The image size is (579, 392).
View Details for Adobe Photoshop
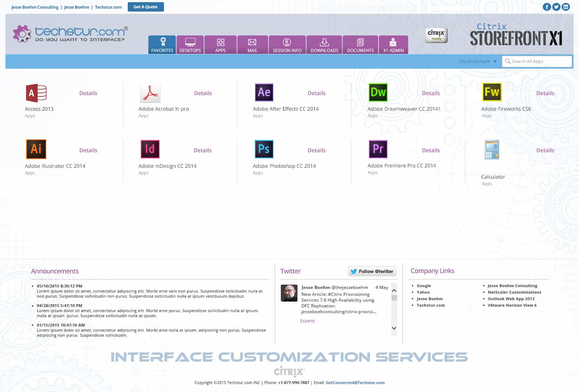pos(317,150)
